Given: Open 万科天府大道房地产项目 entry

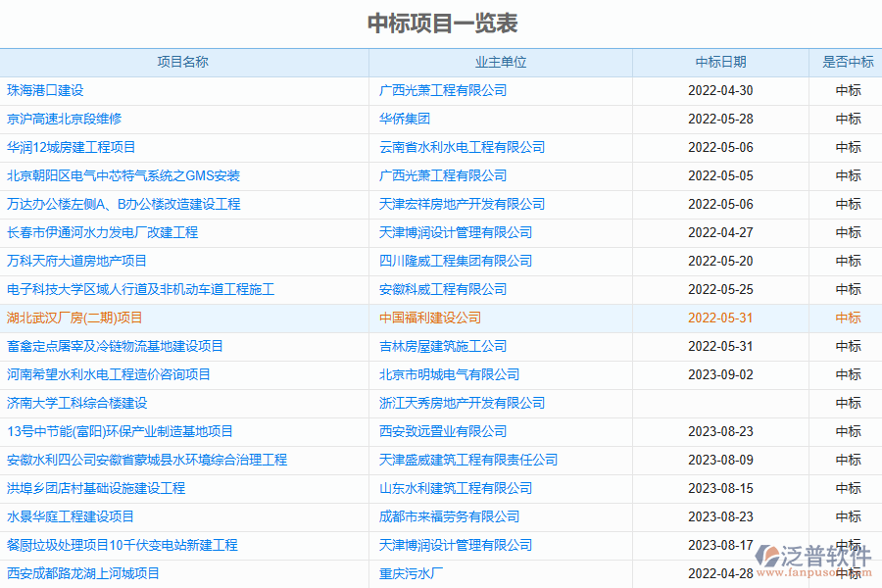Looking at the screenshot, I should [x=76, y=261].
